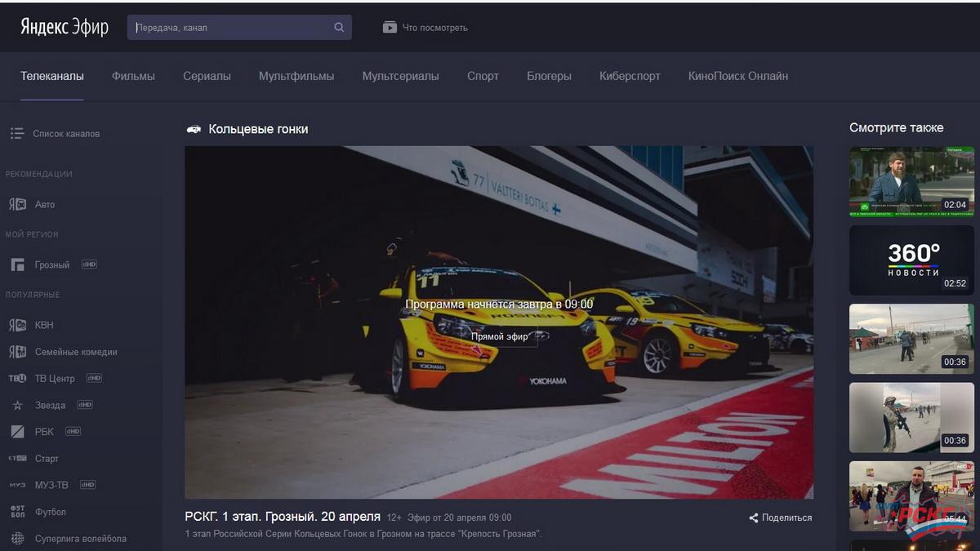Click the Смотрите также heading

(x=896, y=127)
